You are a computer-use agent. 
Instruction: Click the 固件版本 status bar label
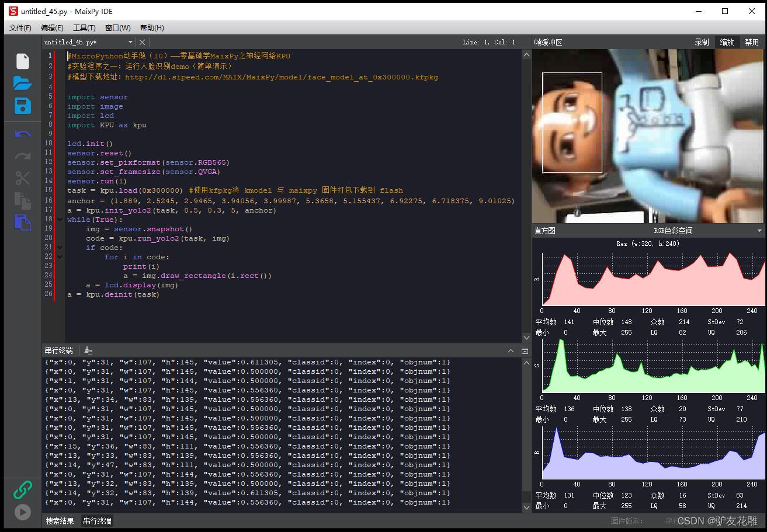click(627, 521)
